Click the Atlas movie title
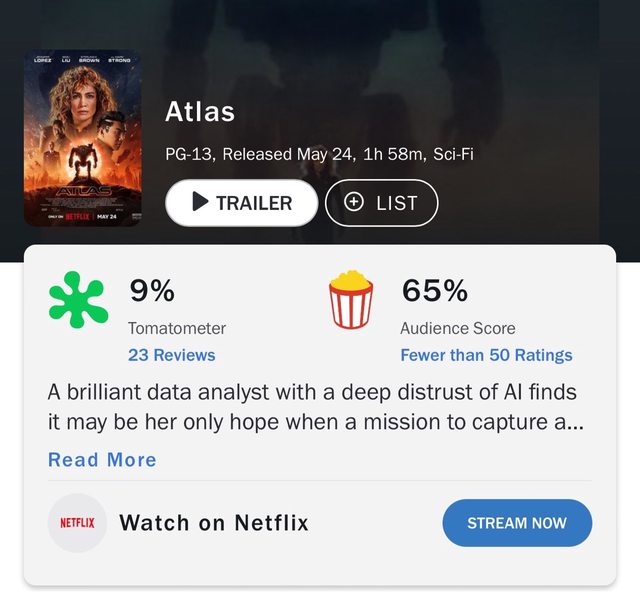This screenshot has width=640, height=596. [200, 111]
